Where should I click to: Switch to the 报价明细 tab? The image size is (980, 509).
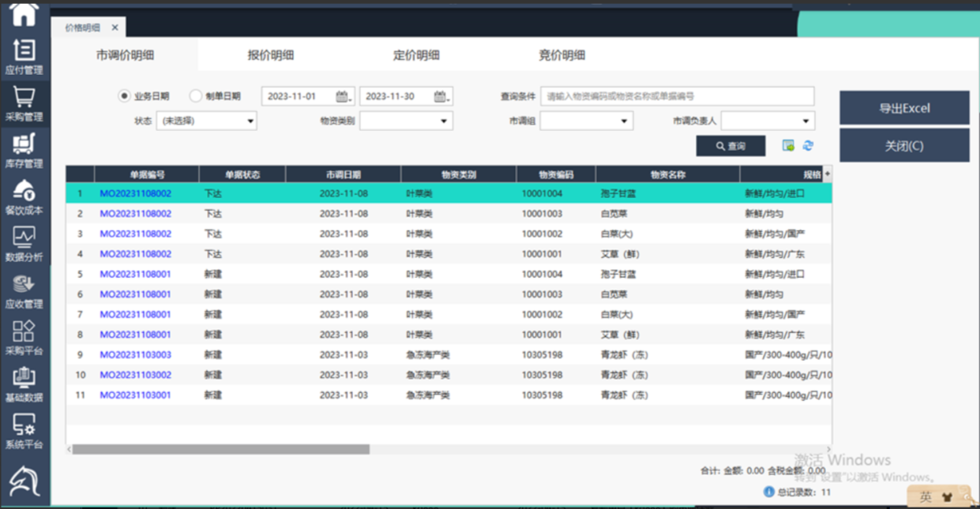pos(271,56)
